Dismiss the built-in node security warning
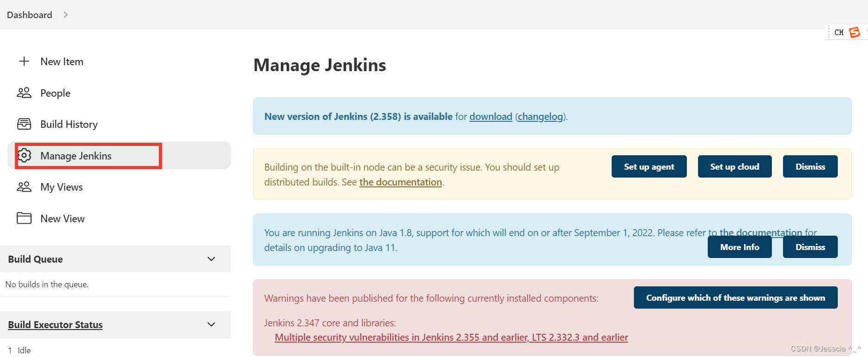This screenshot has height=357, width=868. (x=810, y=166)
